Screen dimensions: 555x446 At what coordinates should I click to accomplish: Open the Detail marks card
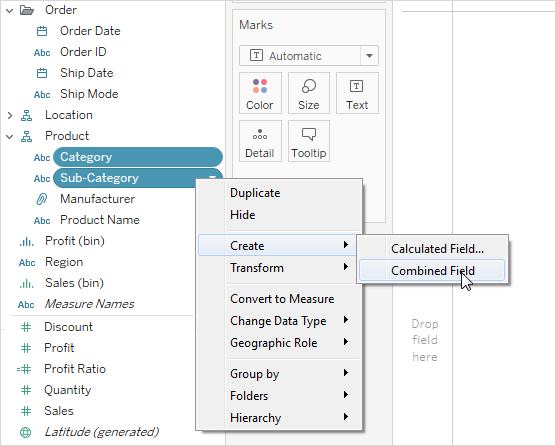pos(260,141)
